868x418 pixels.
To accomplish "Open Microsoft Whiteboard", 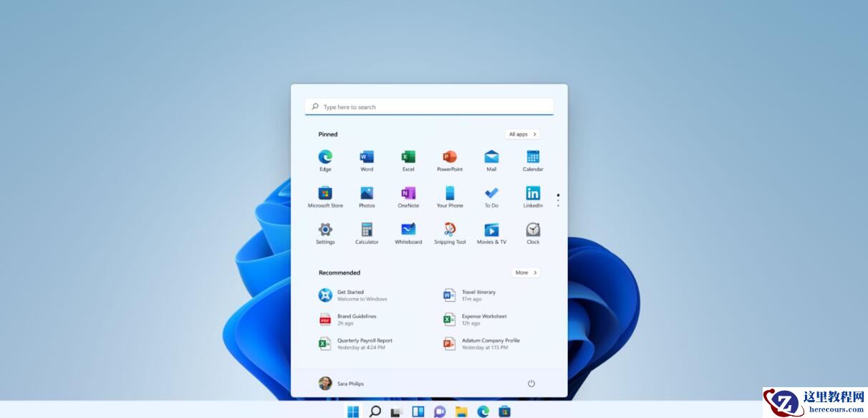I will click(x=408, y=232).
